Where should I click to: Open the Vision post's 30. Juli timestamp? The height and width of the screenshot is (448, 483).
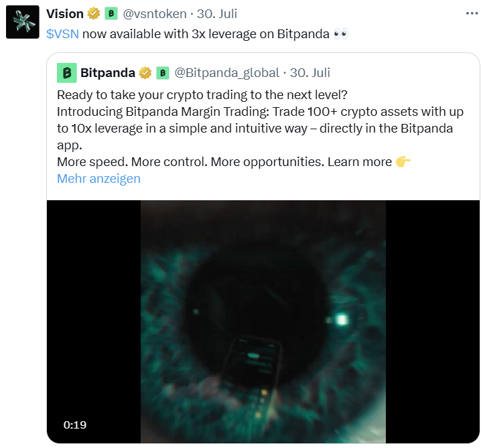(x=217, y=14)
